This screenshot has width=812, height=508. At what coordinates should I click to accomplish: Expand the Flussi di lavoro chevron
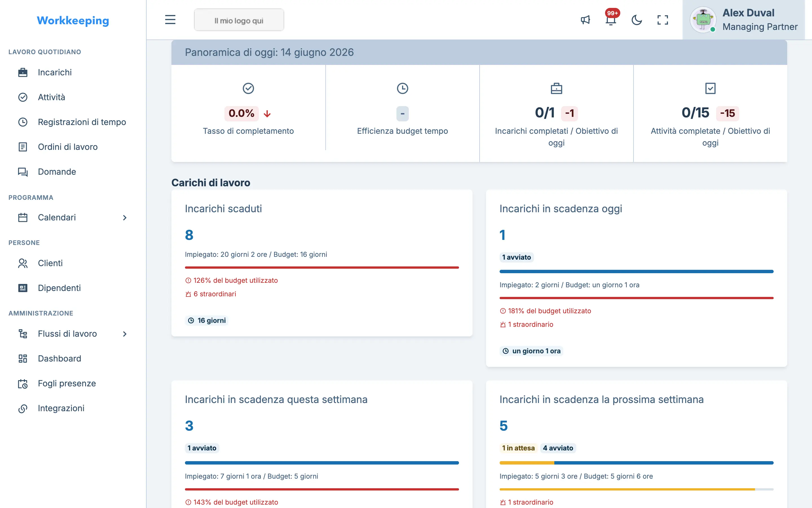125,334
